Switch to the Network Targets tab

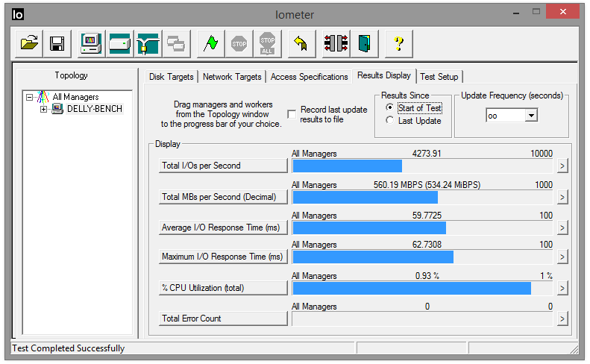click(x=232, y=77)
